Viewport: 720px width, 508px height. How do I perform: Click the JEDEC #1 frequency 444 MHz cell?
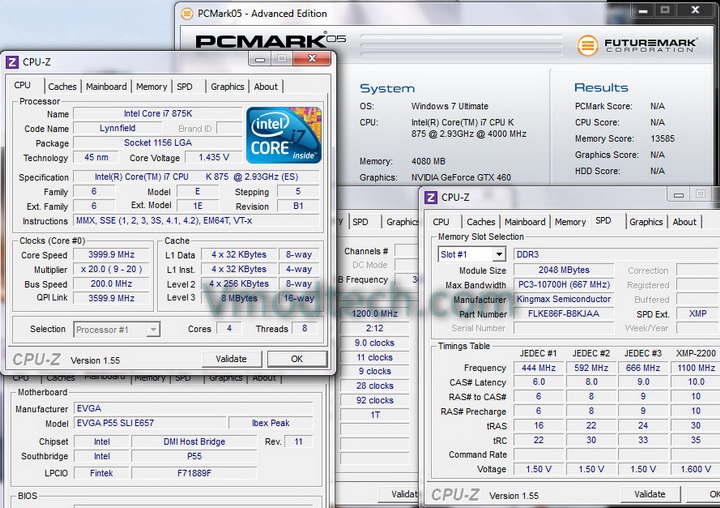[x=538, y=367]
